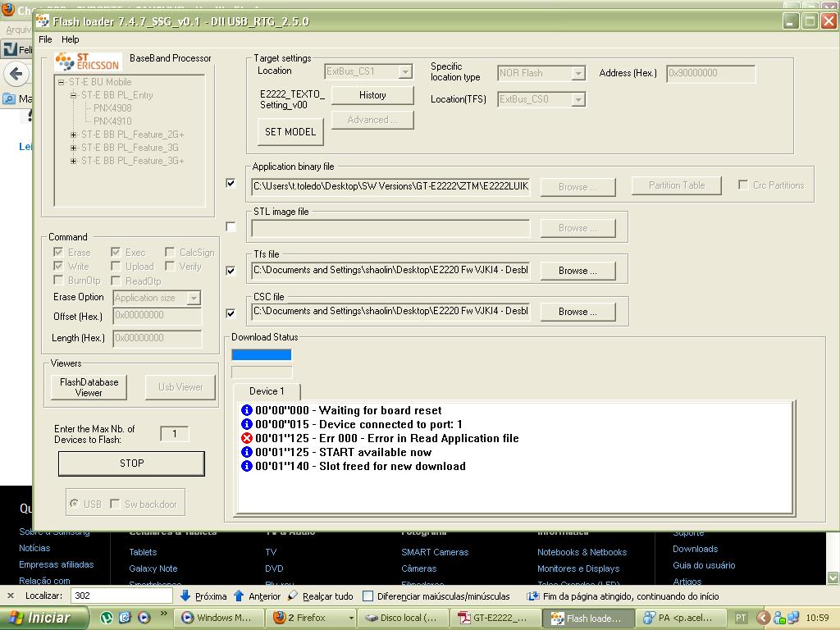
Task: Select PNX4908 in the processor tree
Action: [x=112, y=107]
